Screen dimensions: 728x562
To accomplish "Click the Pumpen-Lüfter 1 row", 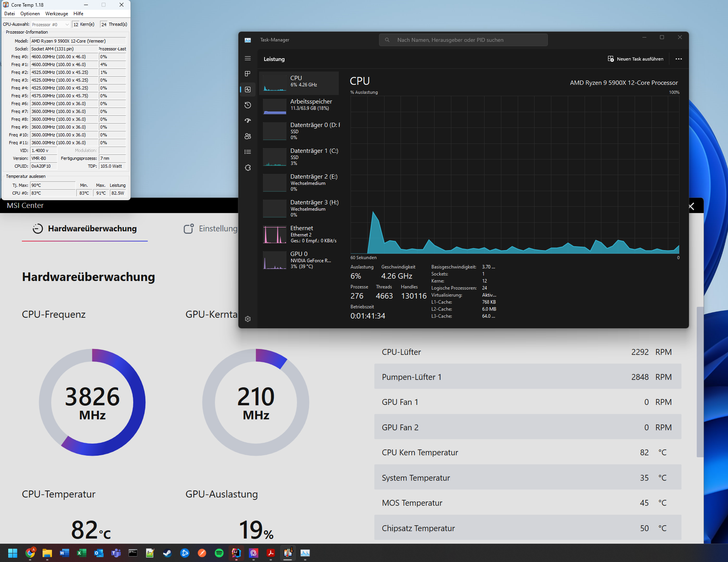I will (528, 377).
